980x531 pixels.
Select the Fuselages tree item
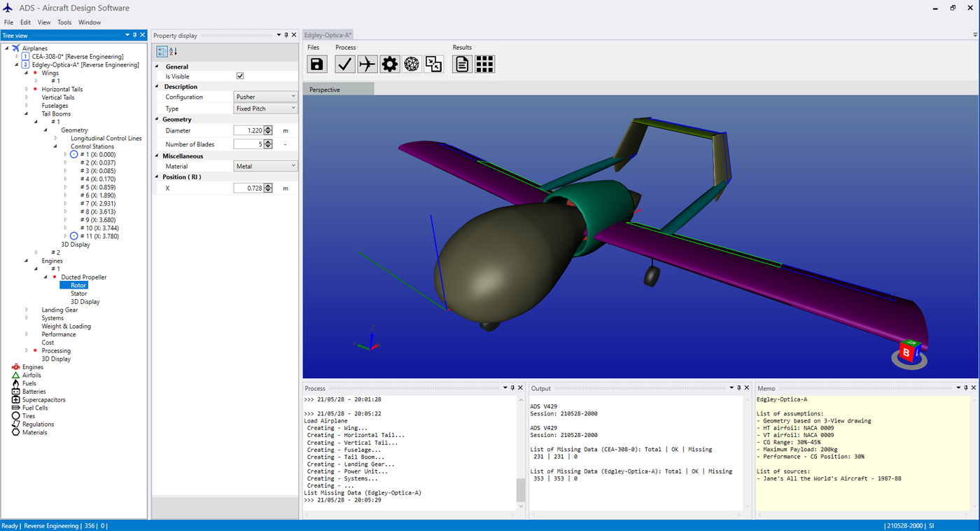click(x=55, y=106)
